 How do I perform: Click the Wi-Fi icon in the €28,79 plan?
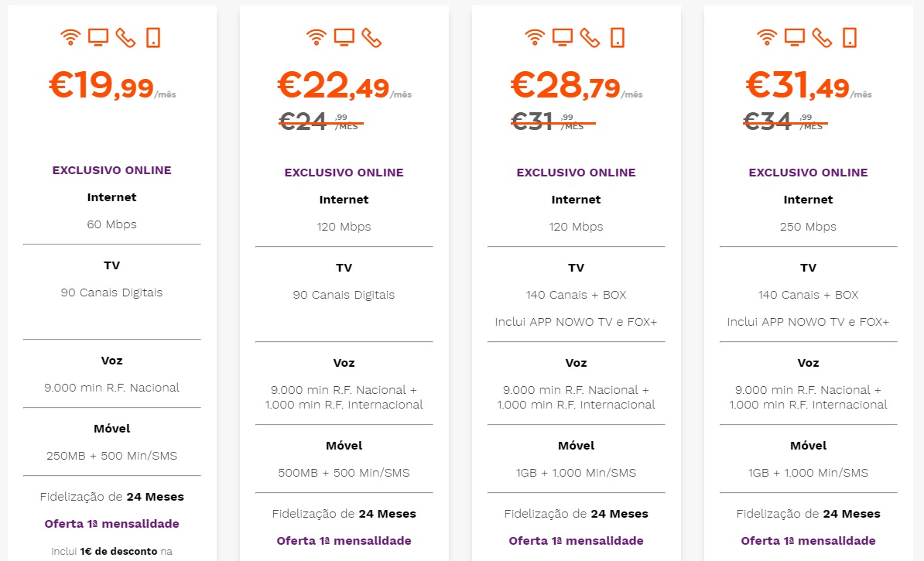[x=535, y=36]
